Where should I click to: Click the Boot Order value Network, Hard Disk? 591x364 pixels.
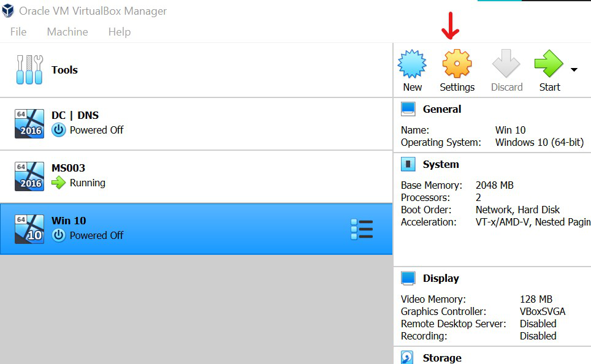pyautogui.click(x=517, y=210)
